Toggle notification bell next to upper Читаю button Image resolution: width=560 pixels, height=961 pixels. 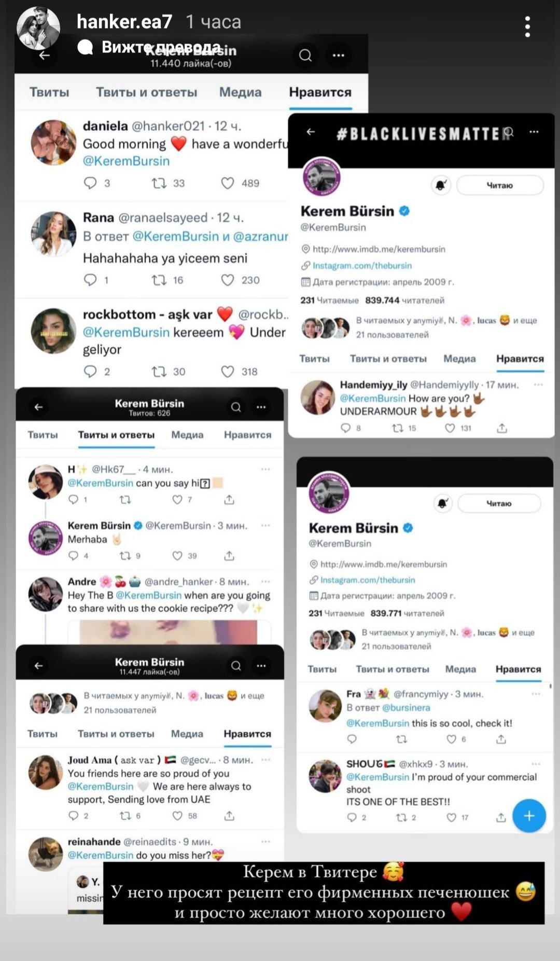(x=441, y=185)
